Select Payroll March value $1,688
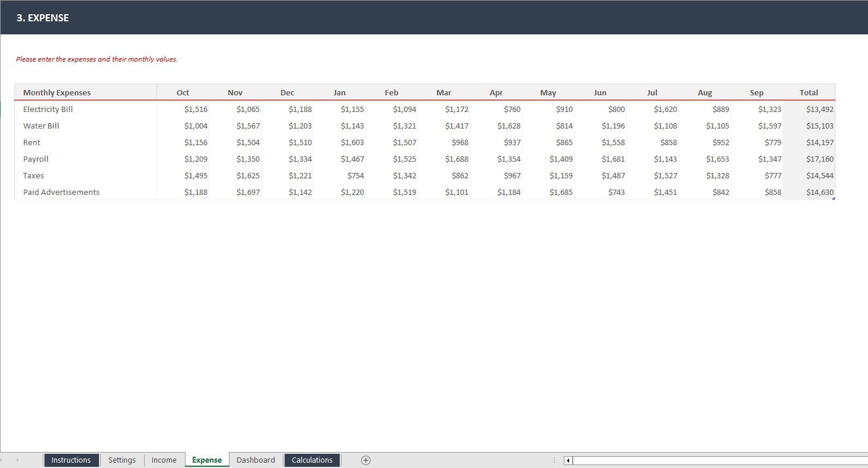This screenshot has height=468, width=868. 444,159
